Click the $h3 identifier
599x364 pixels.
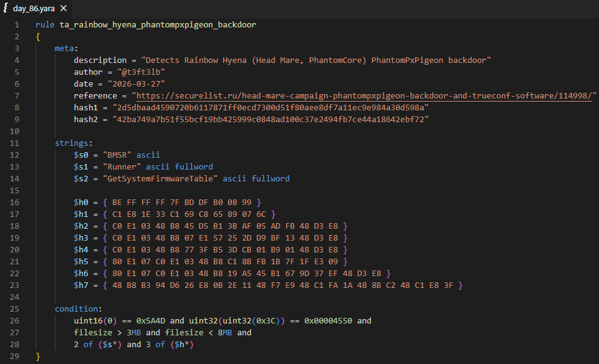(81, 238)
